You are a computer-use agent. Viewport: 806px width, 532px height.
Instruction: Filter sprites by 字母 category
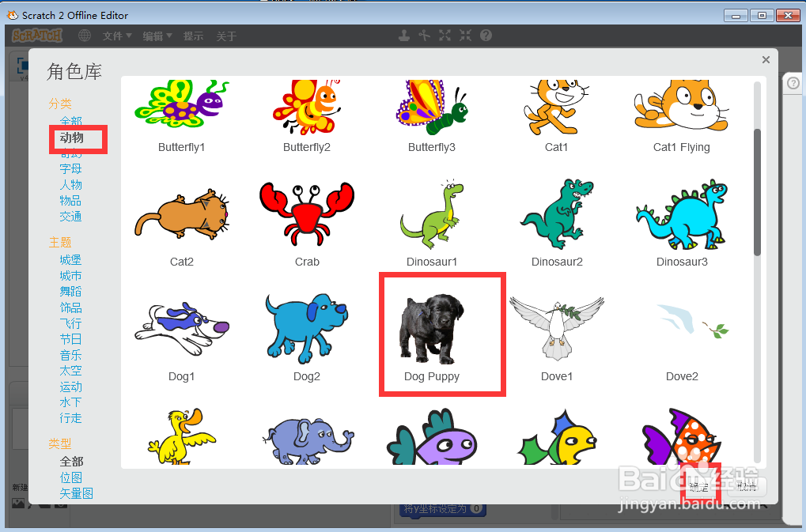coord(71,168)
